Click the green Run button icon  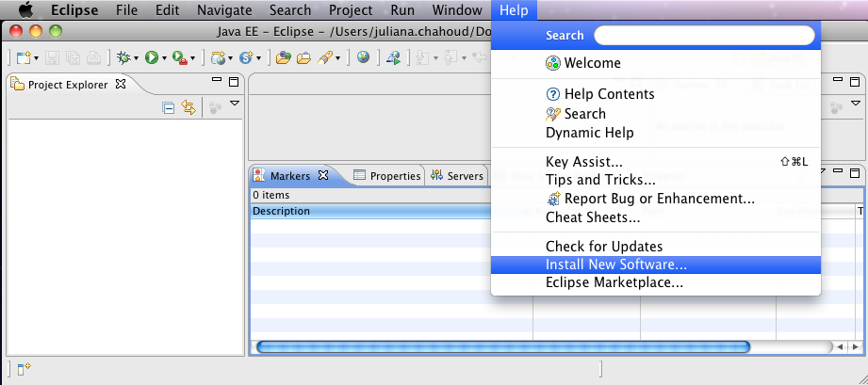(x=150, y=57)
